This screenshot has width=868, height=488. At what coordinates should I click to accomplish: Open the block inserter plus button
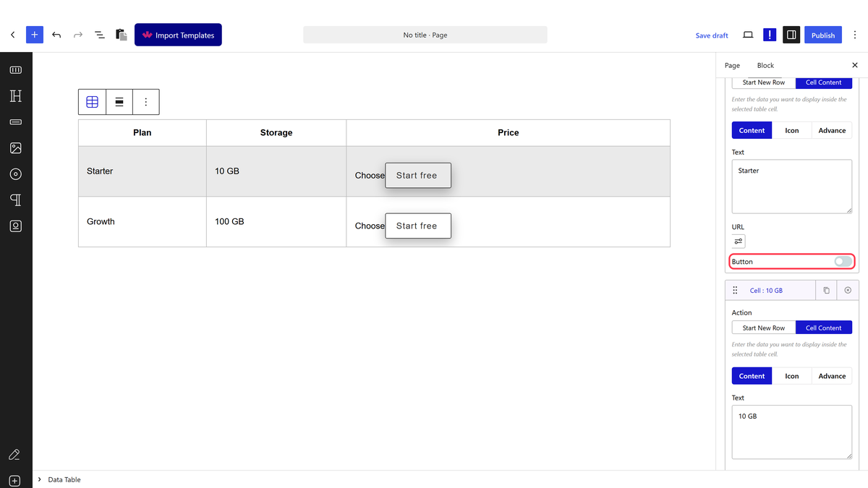coord(35,35)
